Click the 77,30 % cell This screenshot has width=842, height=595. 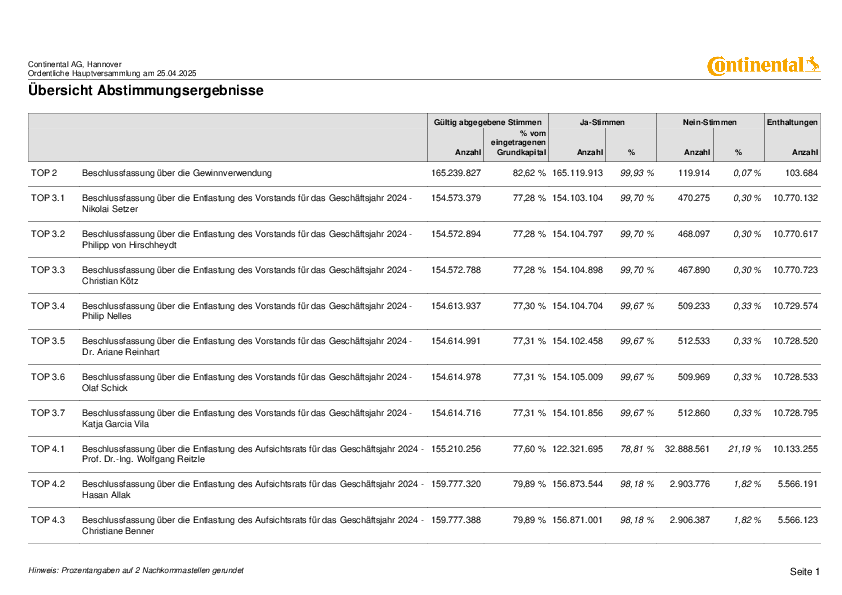(529, 306)
